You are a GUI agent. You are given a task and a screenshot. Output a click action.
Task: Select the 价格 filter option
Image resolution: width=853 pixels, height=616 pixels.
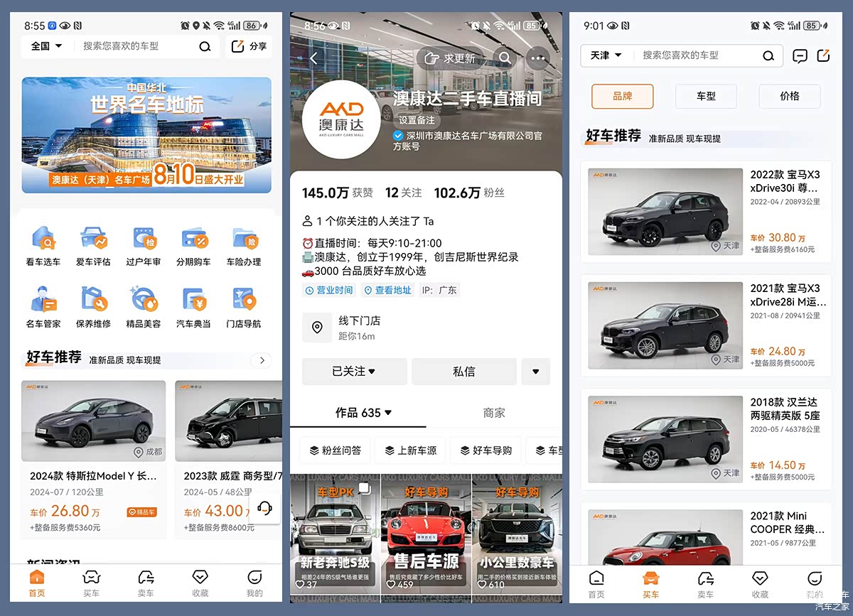pyautogui.click(x=789, y=97)
